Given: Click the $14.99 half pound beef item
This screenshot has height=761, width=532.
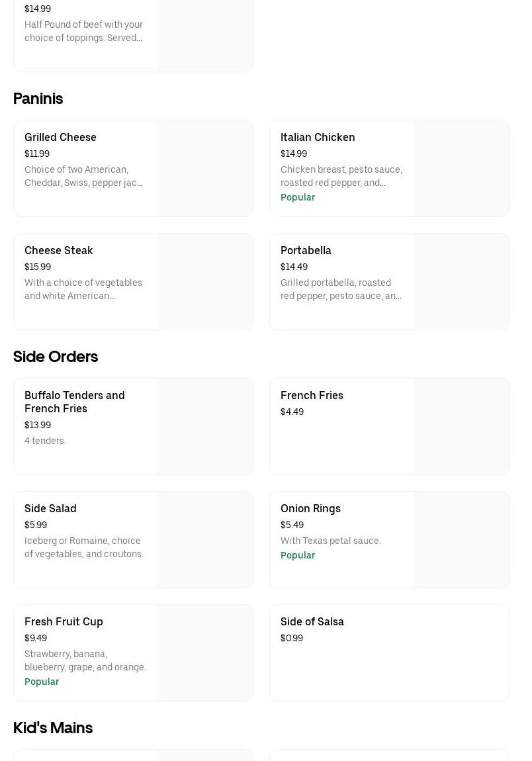Looking at the screenshot, I should (x=84, y=30).
